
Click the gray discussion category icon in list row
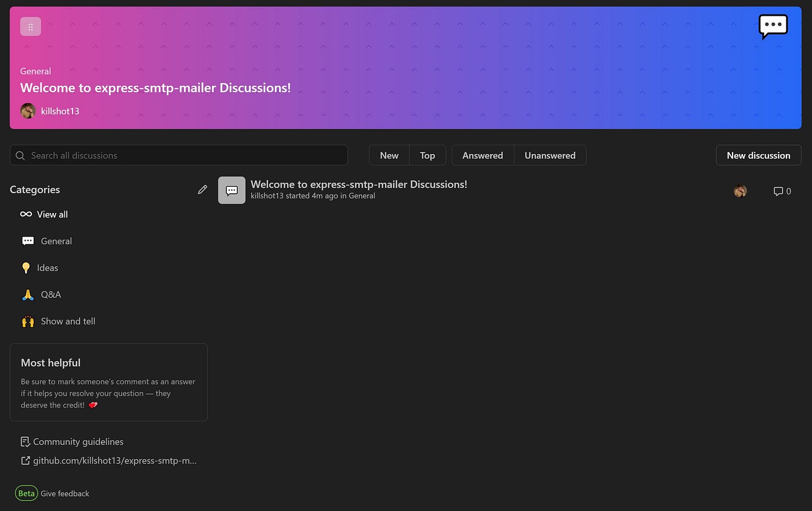[x=231, y=190]
